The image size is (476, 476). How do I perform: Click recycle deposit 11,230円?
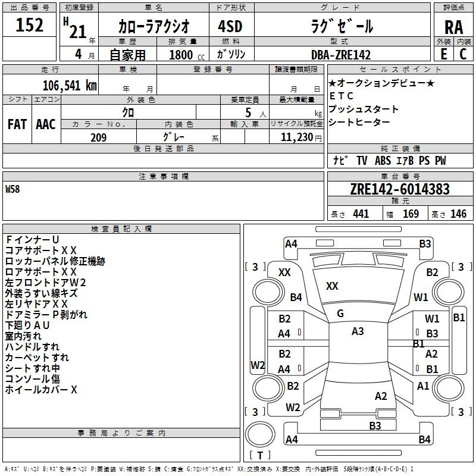(301, 137)
